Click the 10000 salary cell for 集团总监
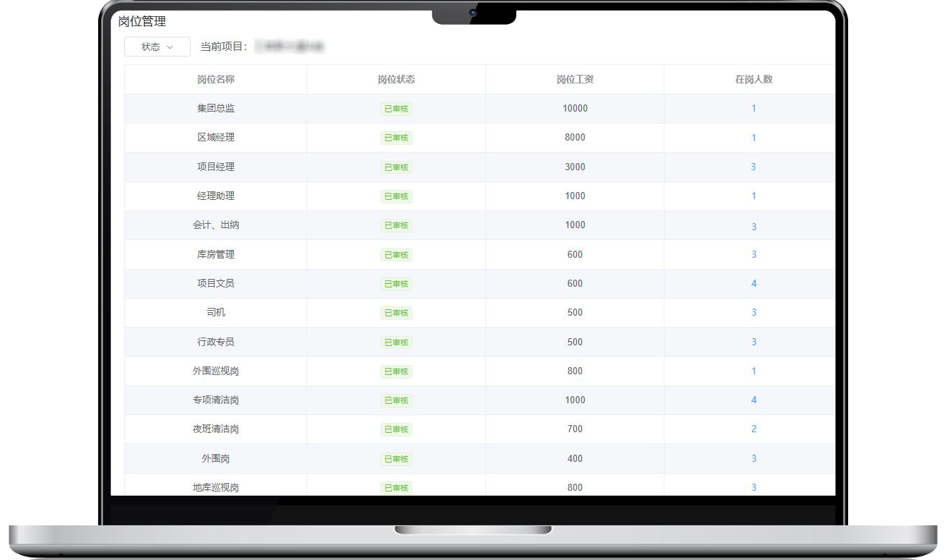This screenshot has height=560, width=947. click(x=575, y=109)
